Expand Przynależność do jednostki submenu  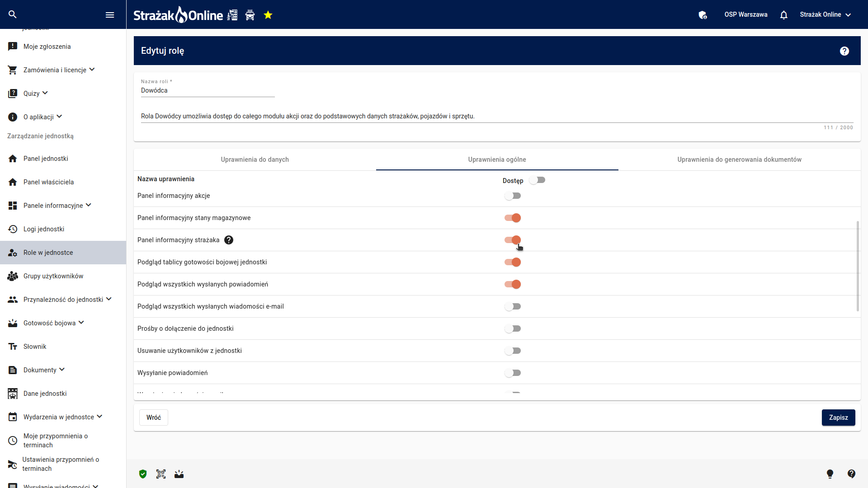click(x=109, y=299)
